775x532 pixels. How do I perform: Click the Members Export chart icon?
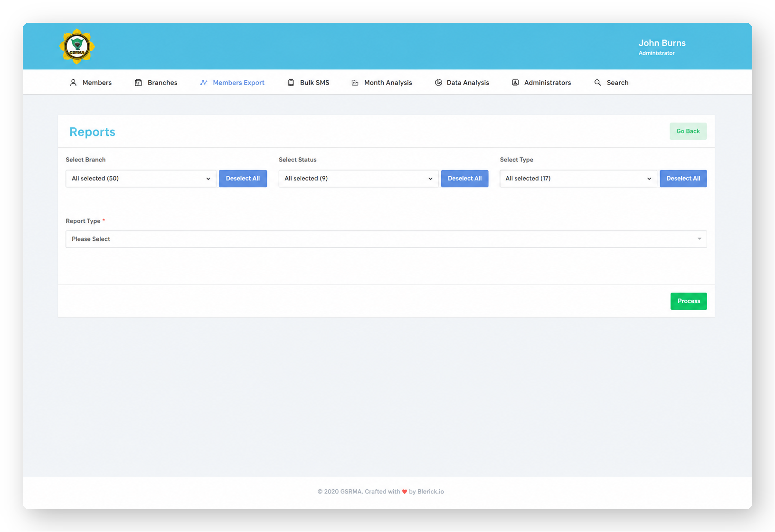pyautogui.click(x=204, y=83)
